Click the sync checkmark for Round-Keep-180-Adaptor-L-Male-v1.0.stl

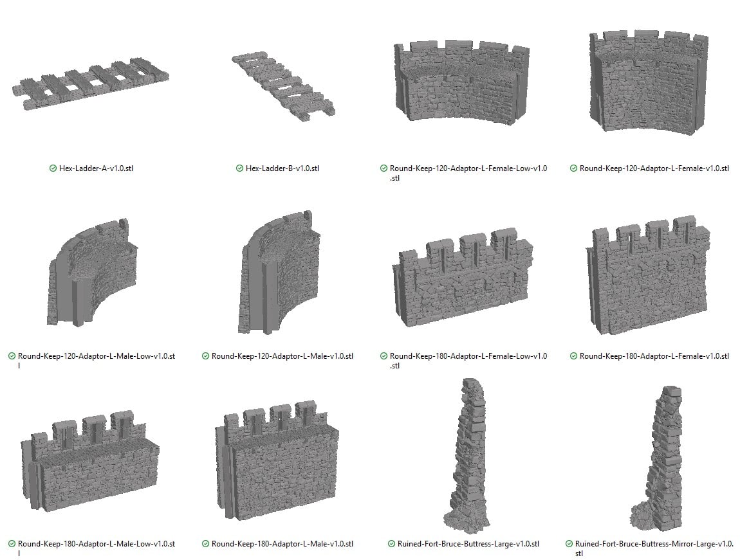[205, 544]
